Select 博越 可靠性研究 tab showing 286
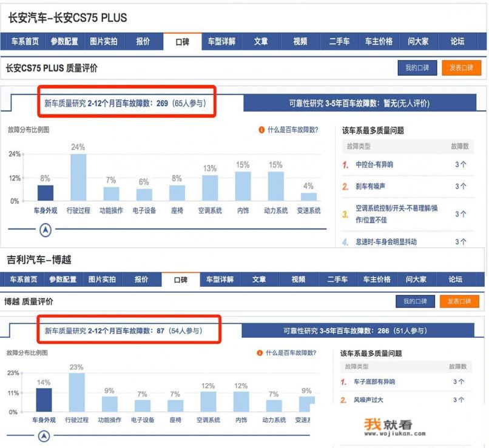 pyautogui.click(x=358, y=330)
